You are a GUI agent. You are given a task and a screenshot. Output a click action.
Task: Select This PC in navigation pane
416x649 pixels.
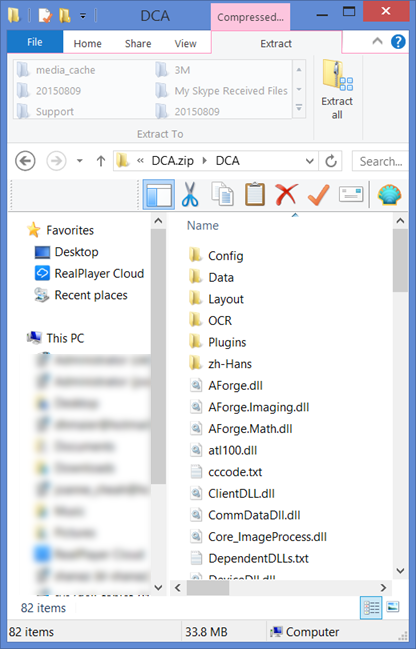click(x=55, y=338)
